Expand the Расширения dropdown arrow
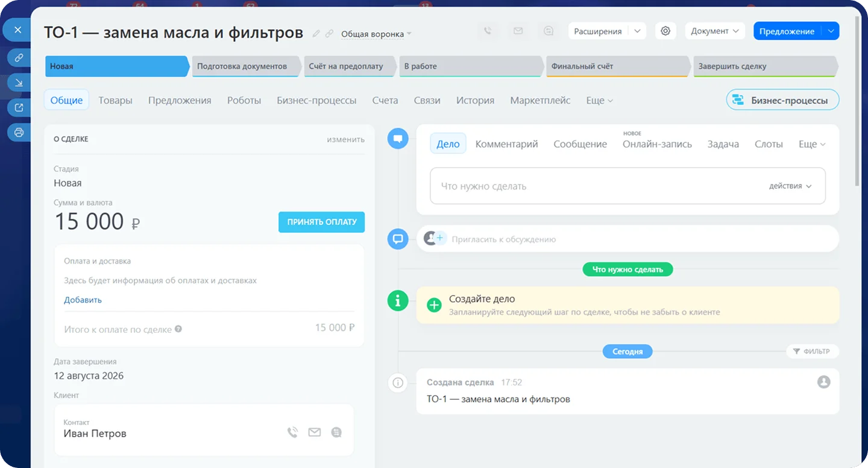Viewport: 868px width, 468px height. 637,31
